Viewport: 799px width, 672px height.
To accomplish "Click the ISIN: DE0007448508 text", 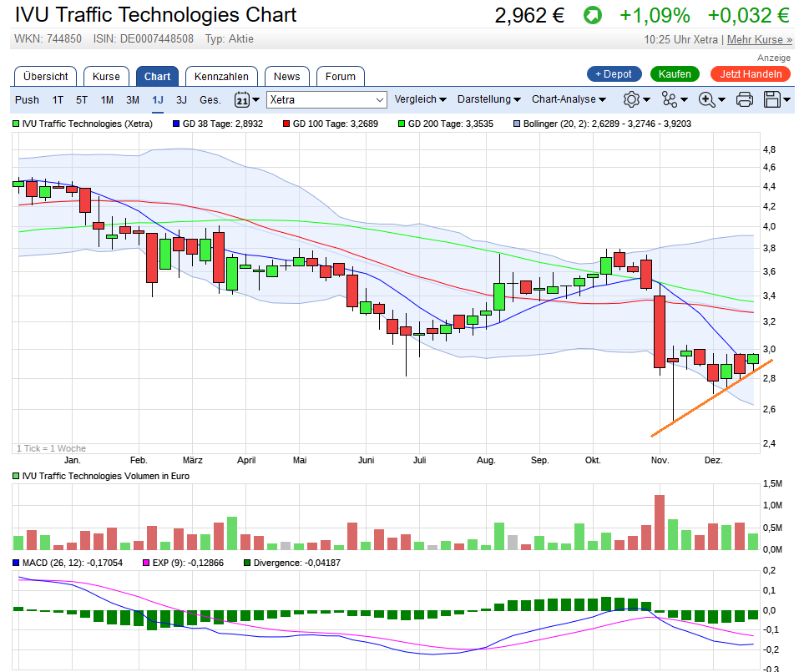I will (x=144, y=38).
